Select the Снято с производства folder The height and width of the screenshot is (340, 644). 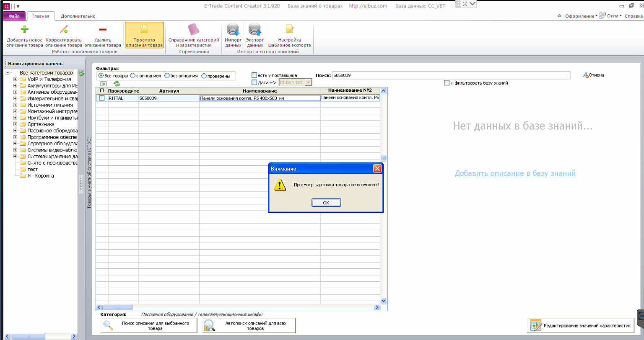pyautogui.click(x=52, y=163)
